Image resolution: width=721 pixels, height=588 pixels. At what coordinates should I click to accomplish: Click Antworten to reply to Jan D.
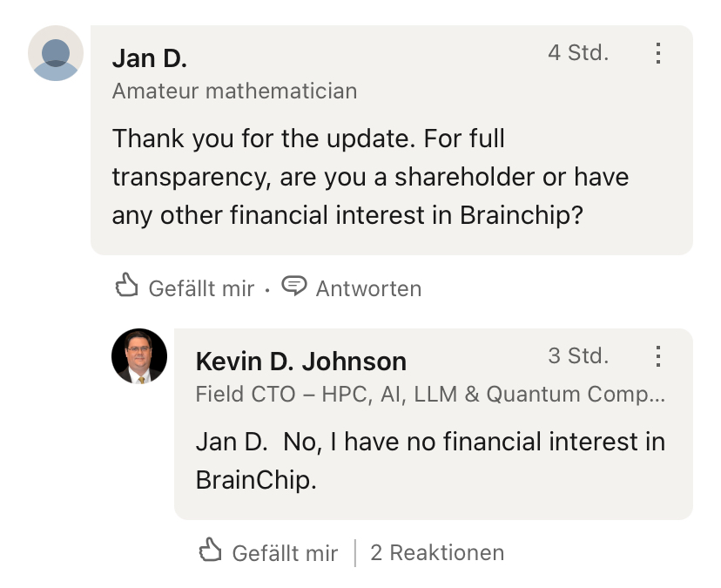(368, 288)
